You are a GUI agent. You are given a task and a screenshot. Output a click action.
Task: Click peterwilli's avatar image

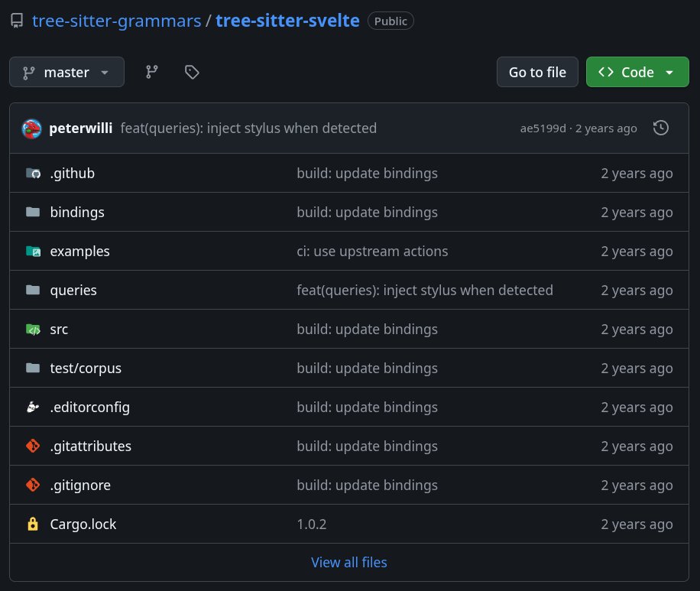click(31, 128)
